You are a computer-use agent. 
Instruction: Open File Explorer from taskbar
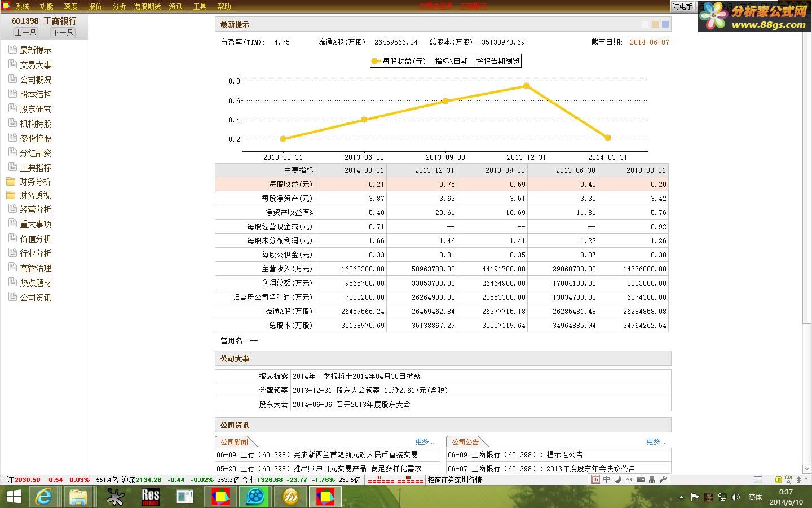[78, 497]
